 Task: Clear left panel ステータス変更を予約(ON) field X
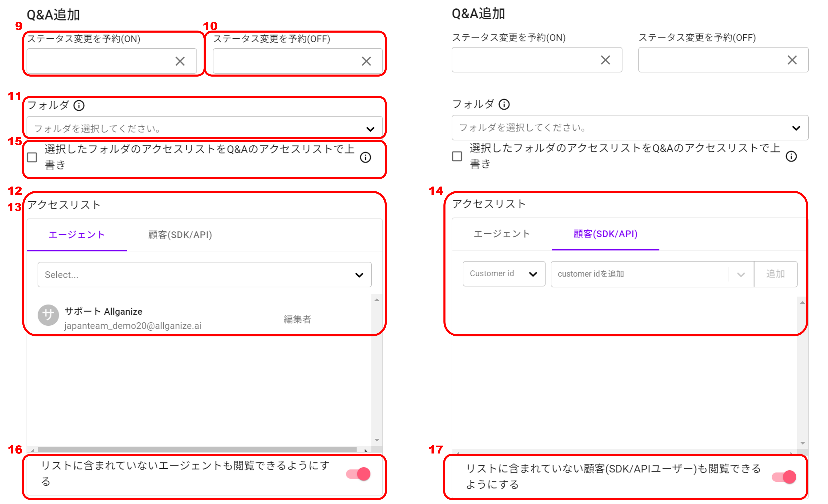(180, 61)
